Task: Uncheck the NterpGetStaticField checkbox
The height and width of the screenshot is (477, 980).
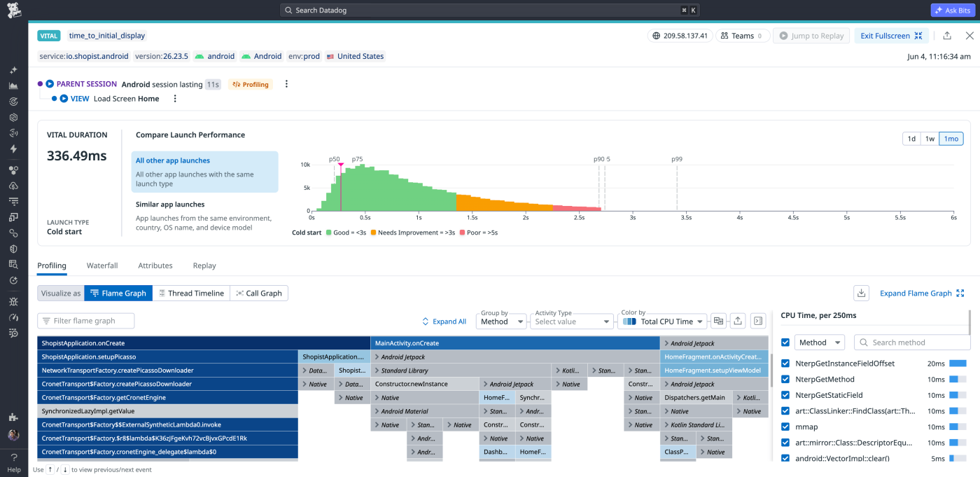Action: 785,395
